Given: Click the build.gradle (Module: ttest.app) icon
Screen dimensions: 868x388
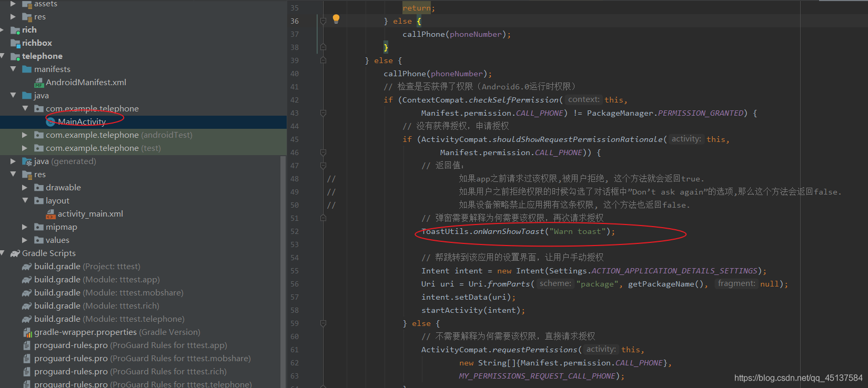Looking at the screenshot, I should click(x=27, y=280).
